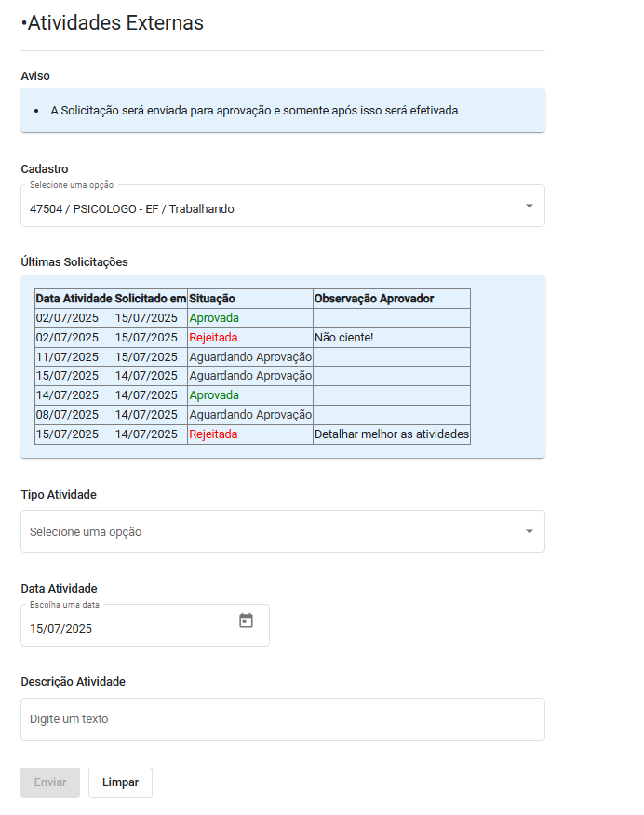Click the 'Atividades Externas' page heading
This screenshot has height=815, width=644.
coord(113,23)
